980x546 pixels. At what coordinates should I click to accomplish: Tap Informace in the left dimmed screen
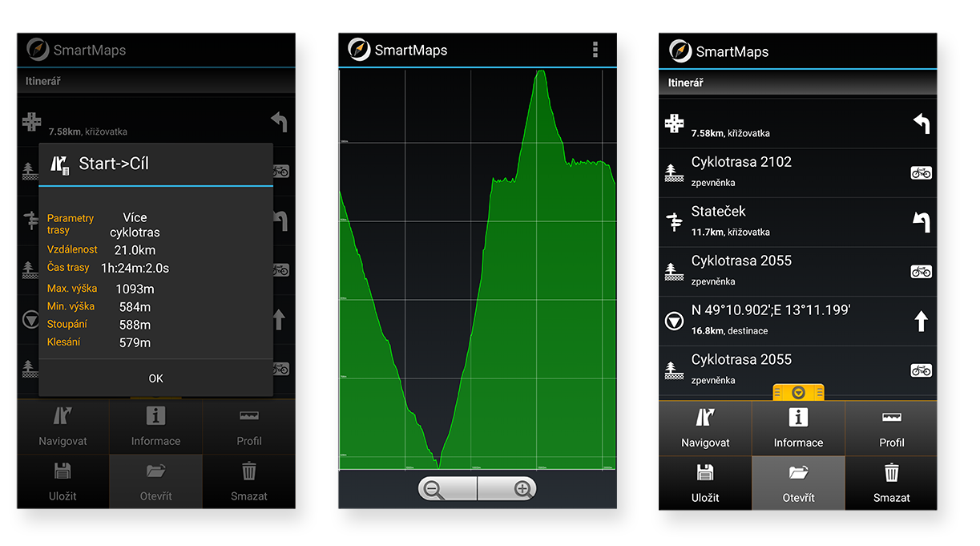(x=155, y=427)
